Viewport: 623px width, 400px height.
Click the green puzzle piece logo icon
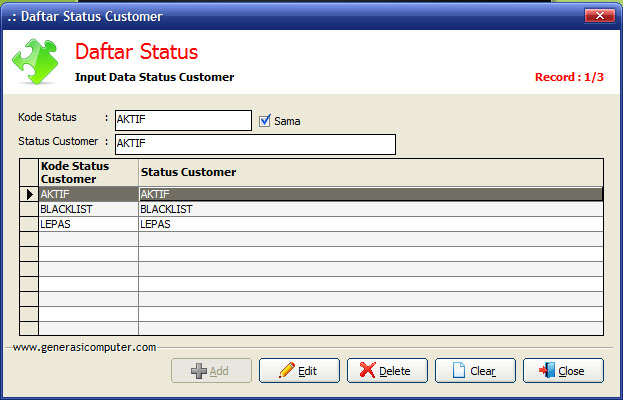(x=34, y=61)
